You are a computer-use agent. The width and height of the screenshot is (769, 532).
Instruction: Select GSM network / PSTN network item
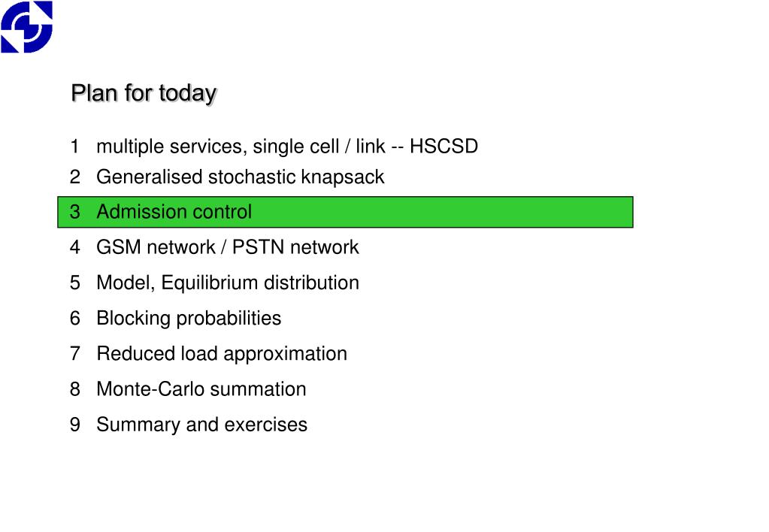[x=214, y=247]
